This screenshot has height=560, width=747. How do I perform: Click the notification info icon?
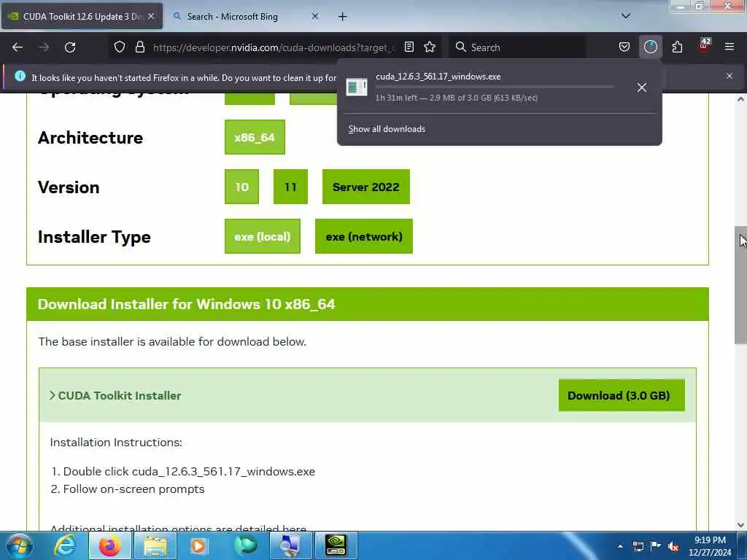(20, 76)
